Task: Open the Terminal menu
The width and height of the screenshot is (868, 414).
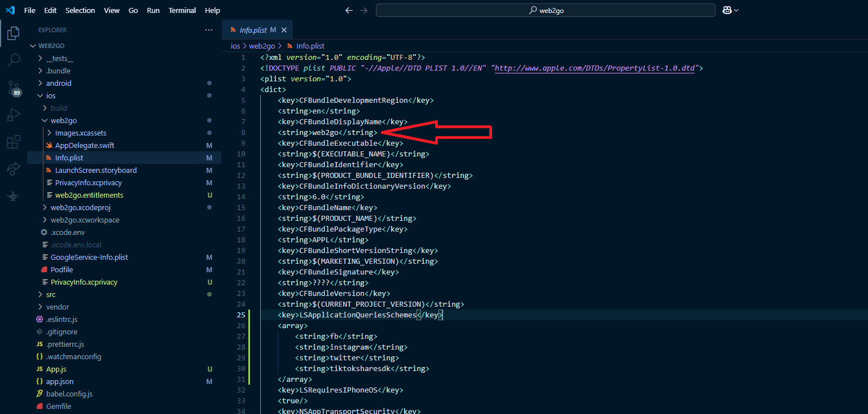Action: tap(182, 10)
